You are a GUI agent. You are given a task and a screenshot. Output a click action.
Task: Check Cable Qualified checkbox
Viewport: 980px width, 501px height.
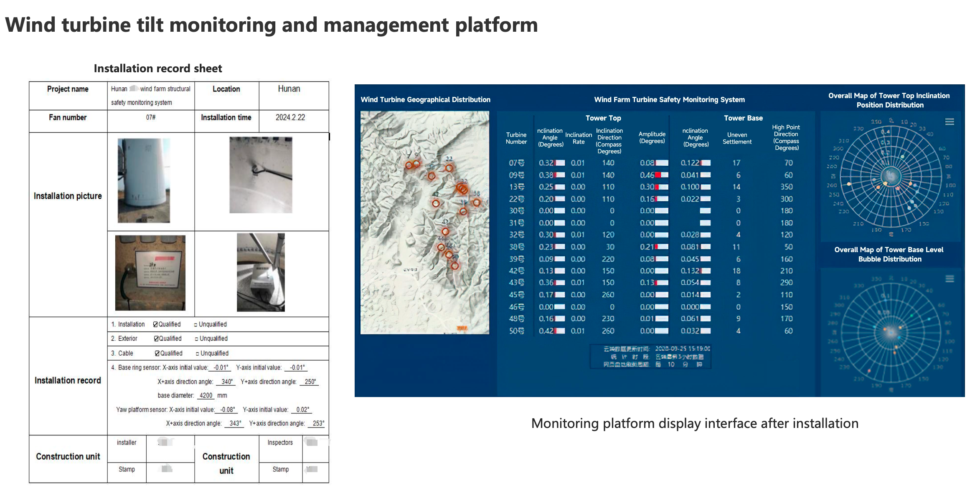point(157,354)
